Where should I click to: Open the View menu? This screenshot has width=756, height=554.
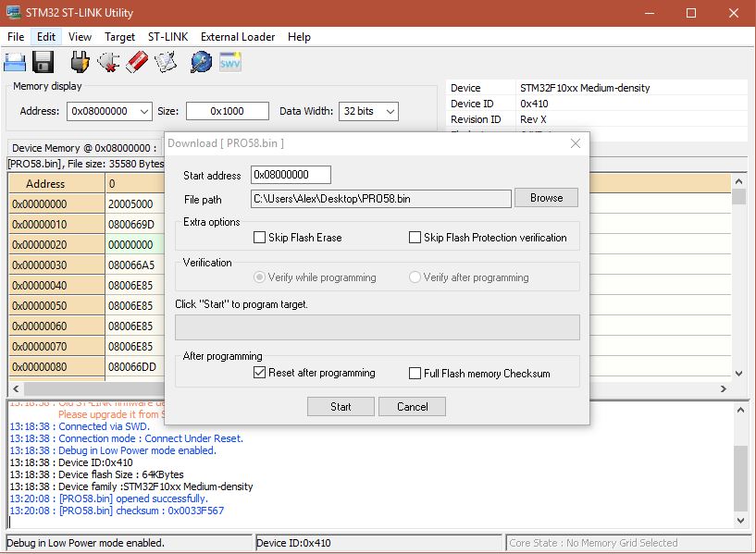(80, 37)
